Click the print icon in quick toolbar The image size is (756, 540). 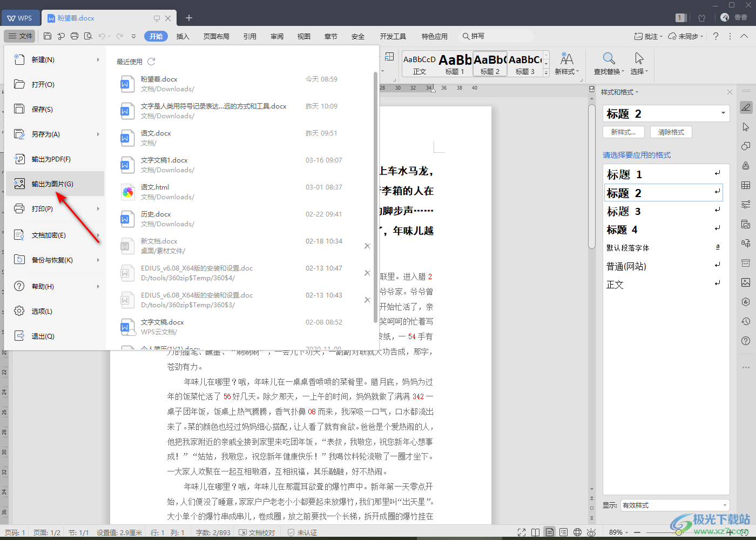(x=75, y=36)
